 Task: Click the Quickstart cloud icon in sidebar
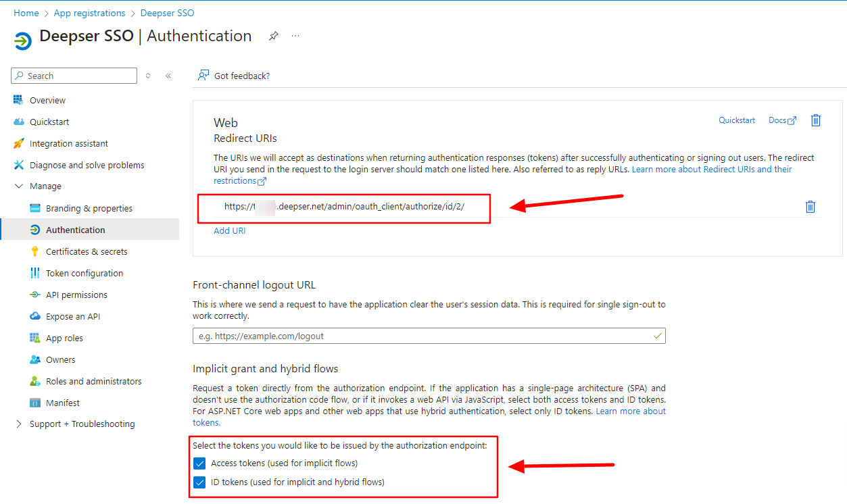click(x=18, y=122)
